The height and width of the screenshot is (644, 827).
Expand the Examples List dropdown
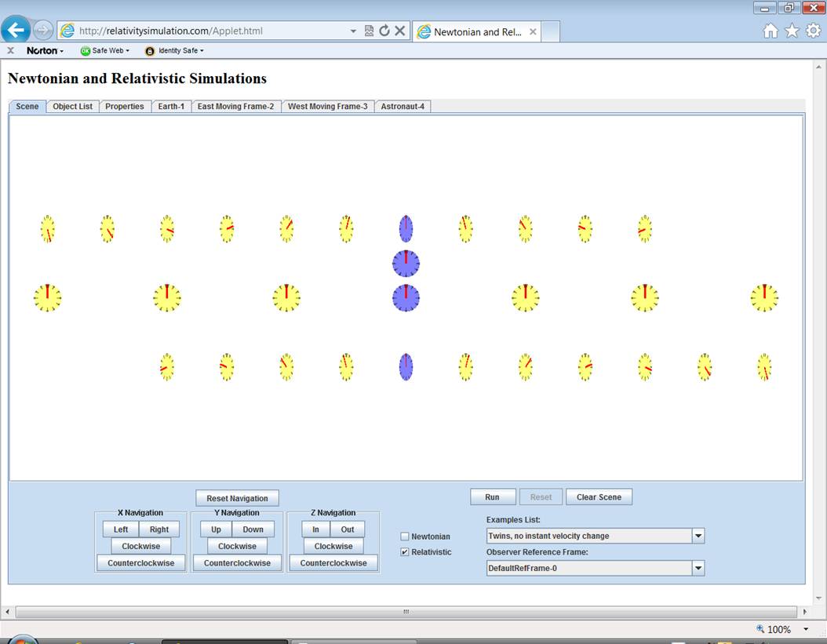coord(698,536)
